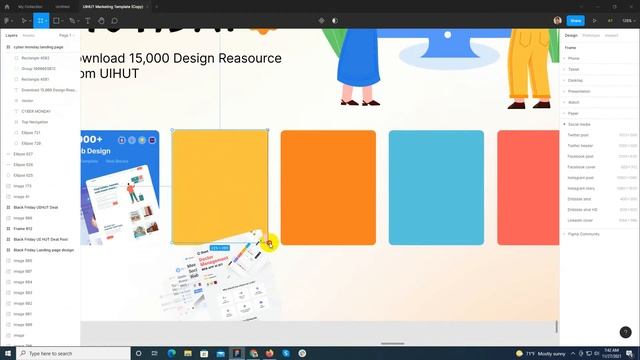640x360 pixels.
Task: Open the Untitled file tab
Action: 62,7
